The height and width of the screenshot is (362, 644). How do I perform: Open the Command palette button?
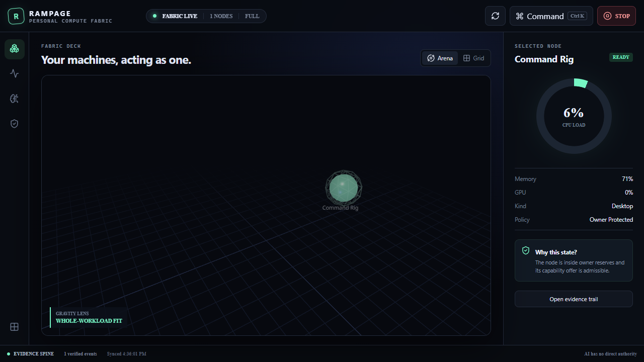click(551, 16)
